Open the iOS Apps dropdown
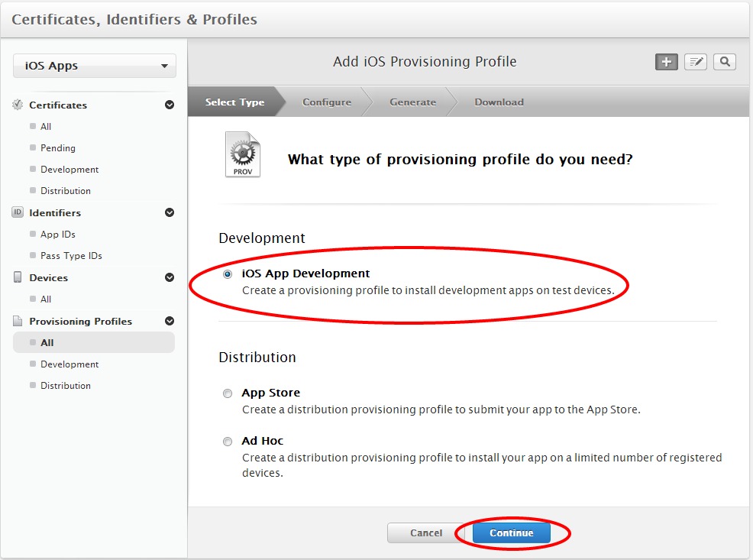 [95, 66]
